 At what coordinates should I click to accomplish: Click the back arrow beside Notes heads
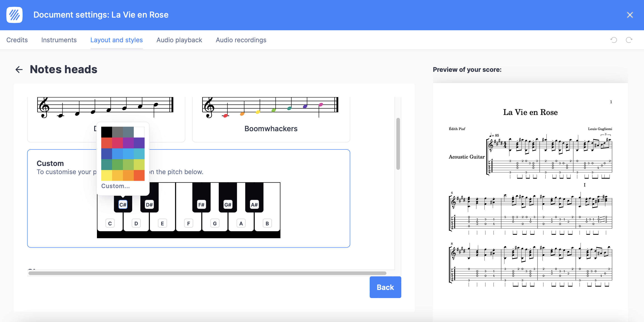click(19, 70)
